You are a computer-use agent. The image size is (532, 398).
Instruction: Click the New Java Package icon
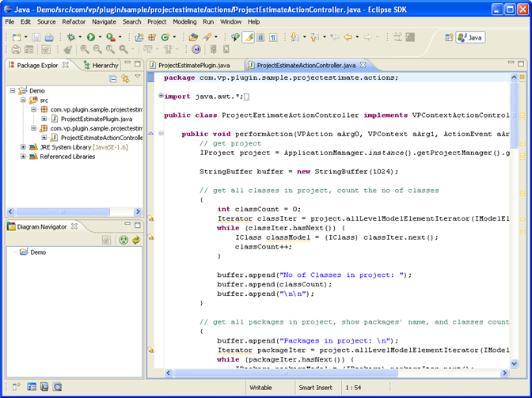pyautogui.click(x=152, y=37)
